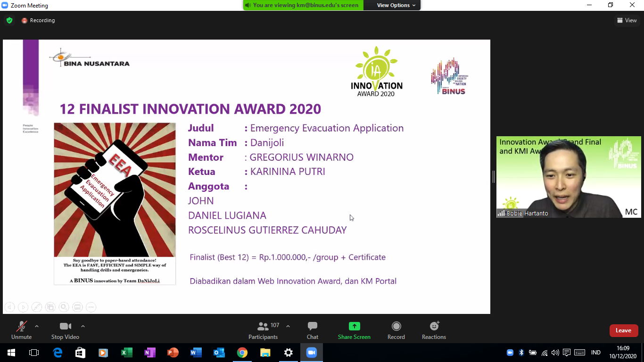Click the battery status tray icon

point(533,353)
